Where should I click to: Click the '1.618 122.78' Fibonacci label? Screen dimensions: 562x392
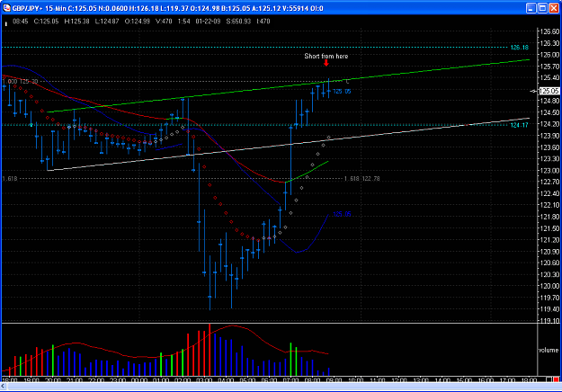tap(361, 178)
